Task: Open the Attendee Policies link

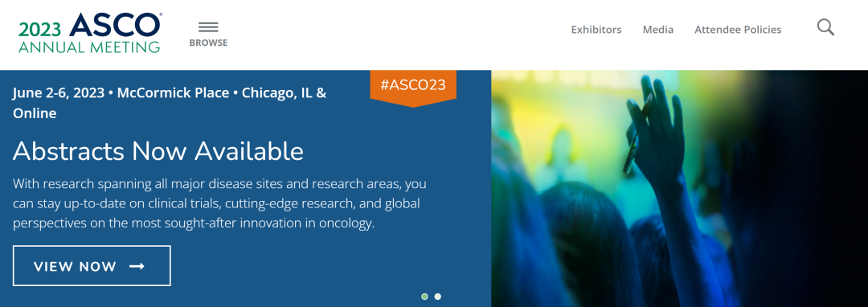Action: coord(738,29)
